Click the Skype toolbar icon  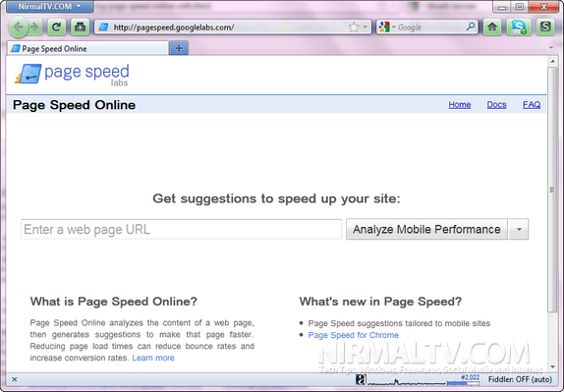click(519, 27)
